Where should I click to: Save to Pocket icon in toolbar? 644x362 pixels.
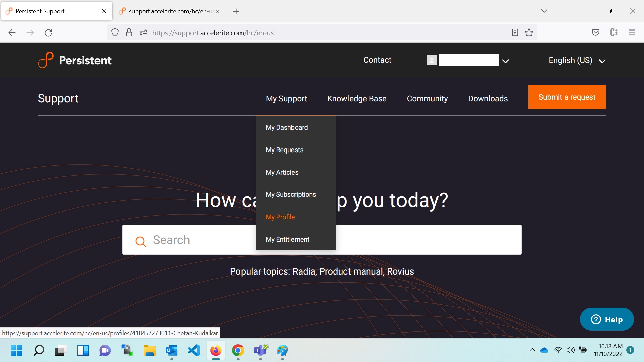coord(596,33)
